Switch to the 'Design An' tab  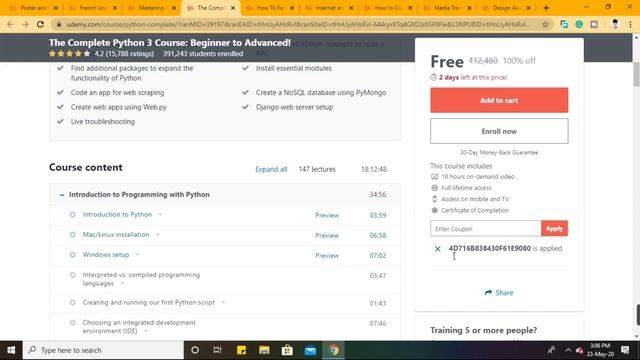(506, 8)
